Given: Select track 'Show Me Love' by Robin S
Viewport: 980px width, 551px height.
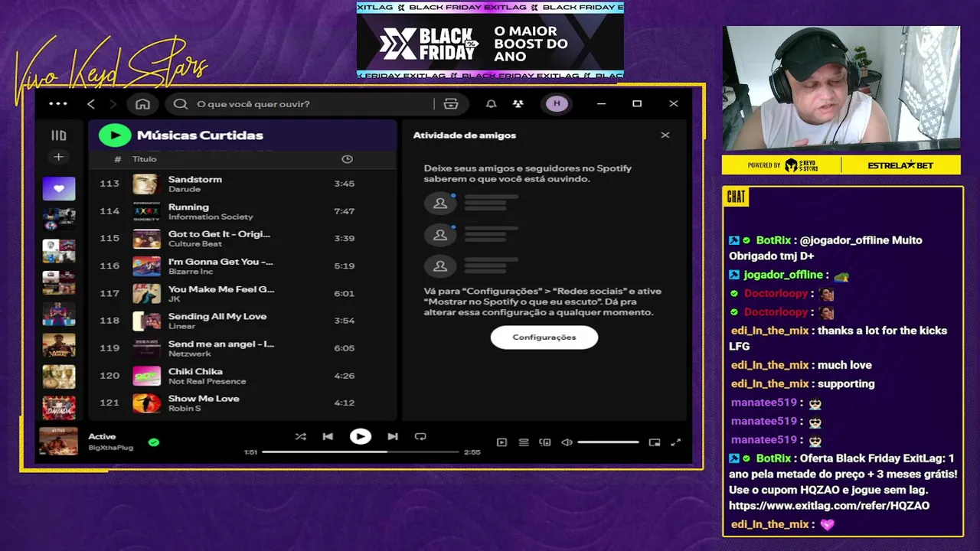Looking at the screenshot, I should point(242,403).
